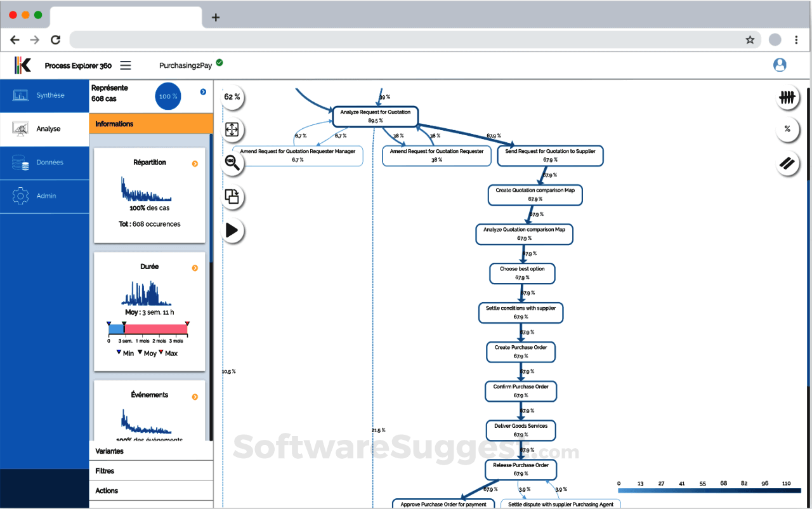Select the Données sidebar icon
The image size is (812, 509).
coord(44,162)
